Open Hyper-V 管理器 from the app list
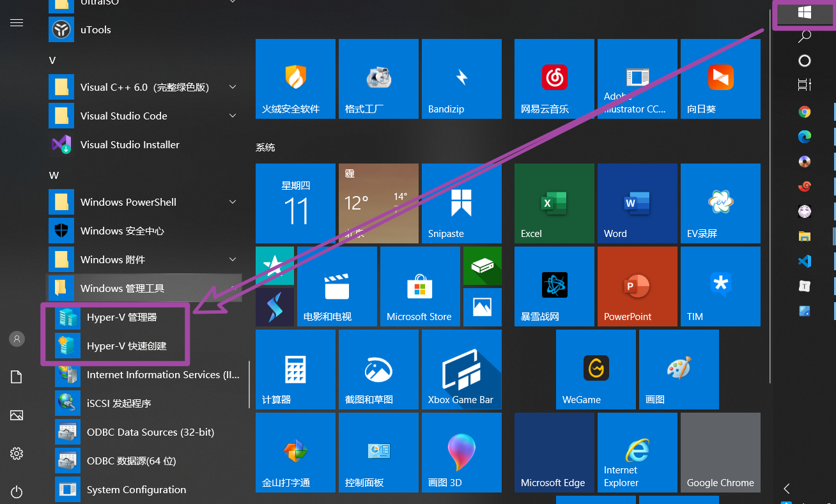Screen dimensions: 836x504 [121, 317]
